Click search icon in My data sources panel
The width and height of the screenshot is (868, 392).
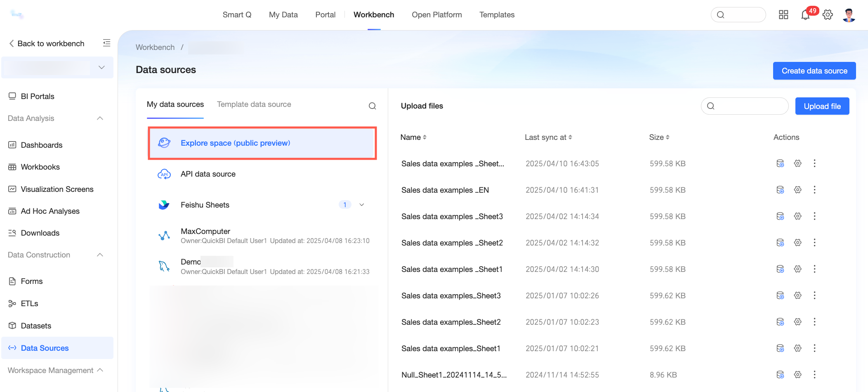click(x=372, y=106)
